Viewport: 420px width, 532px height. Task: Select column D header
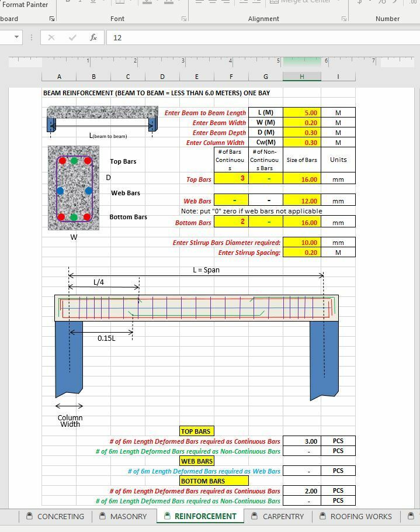point(162,77)
